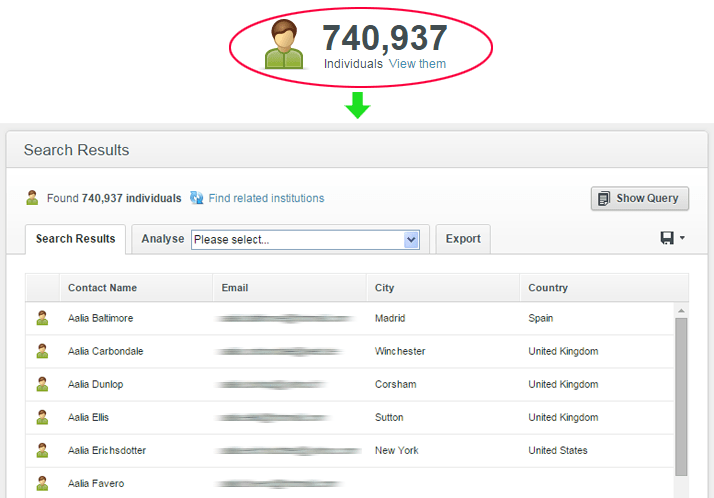Click person icon in Aalia Favero row
The width and height of the screenshot is (714, 498).
coord(42,483)
